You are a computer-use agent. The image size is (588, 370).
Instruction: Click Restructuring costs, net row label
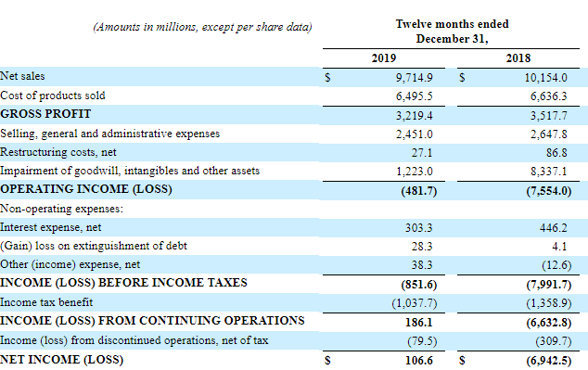tap(58, 152)
